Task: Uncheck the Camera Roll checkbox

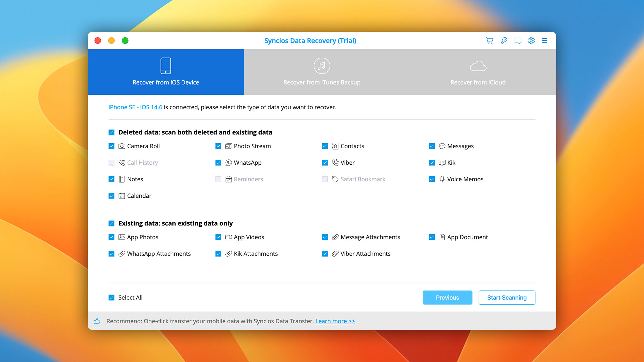Action: (x=112, y=146)
